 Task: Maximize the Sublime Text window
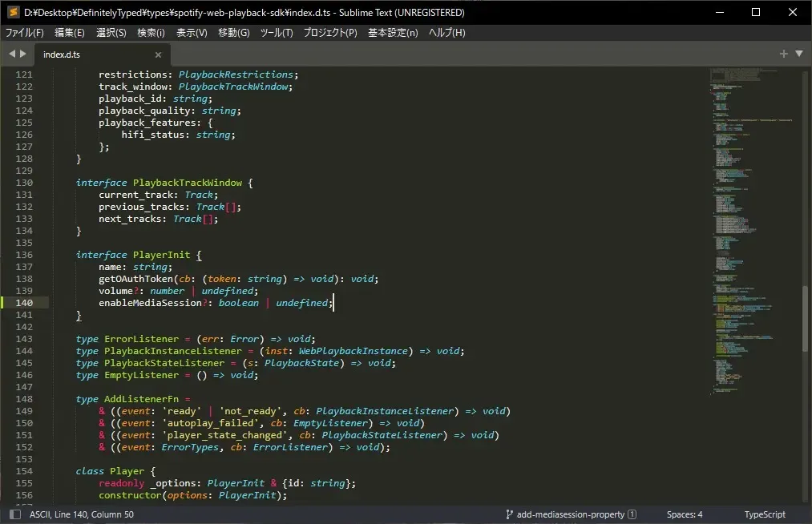click(756, 12)
